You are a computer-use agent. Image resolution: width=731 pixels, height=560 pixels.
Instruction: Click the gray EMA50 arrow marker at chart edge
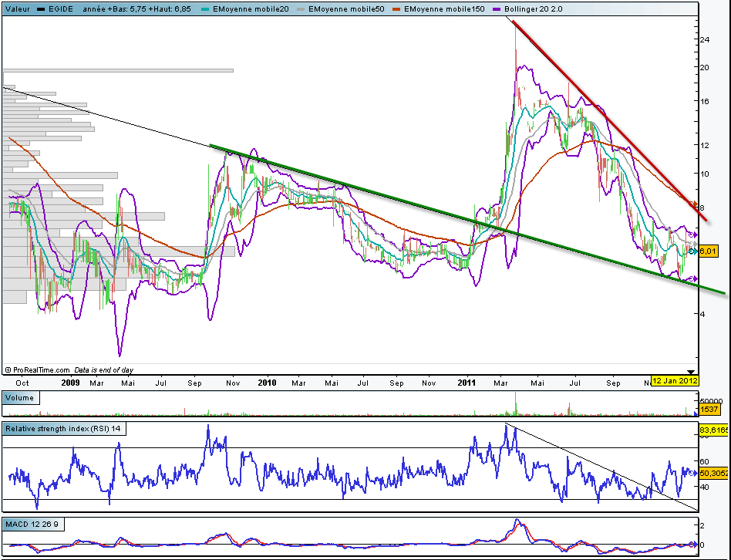693,244
